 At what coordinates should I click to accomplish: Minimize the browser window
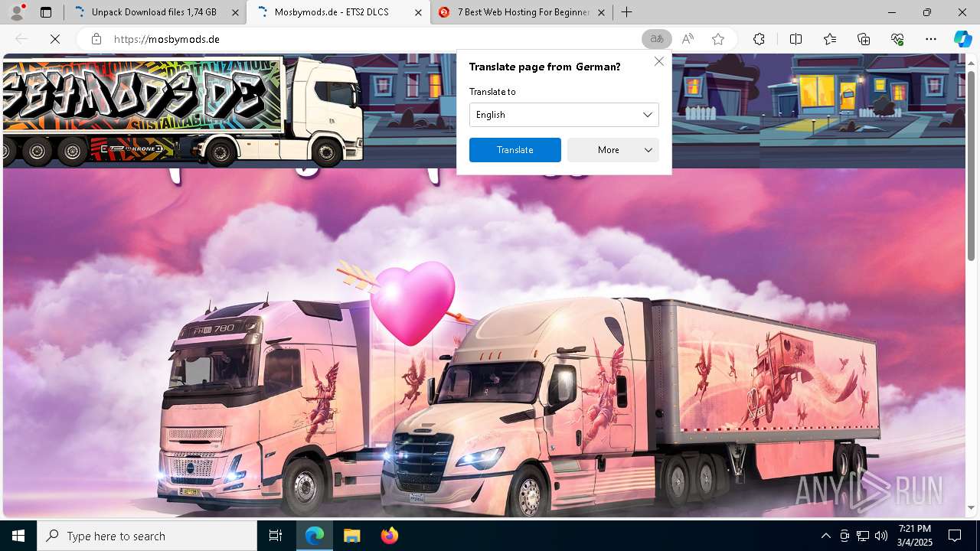[892, 12]
